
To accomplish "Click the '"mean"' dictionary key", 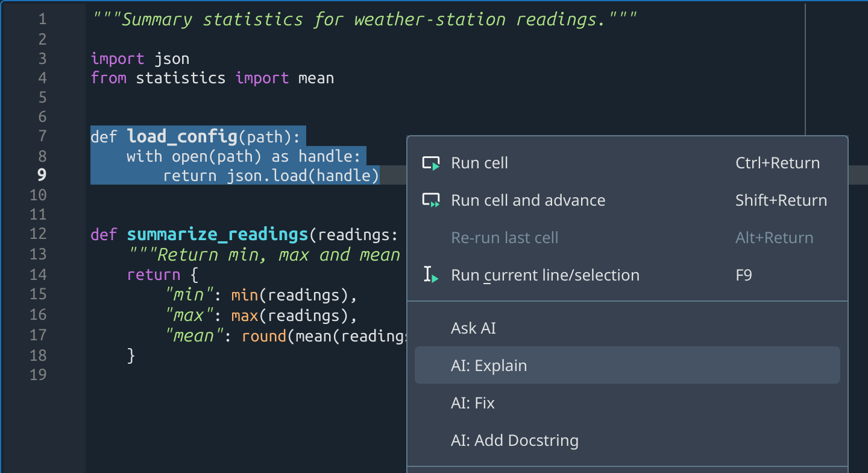I will tap(195, 335).
